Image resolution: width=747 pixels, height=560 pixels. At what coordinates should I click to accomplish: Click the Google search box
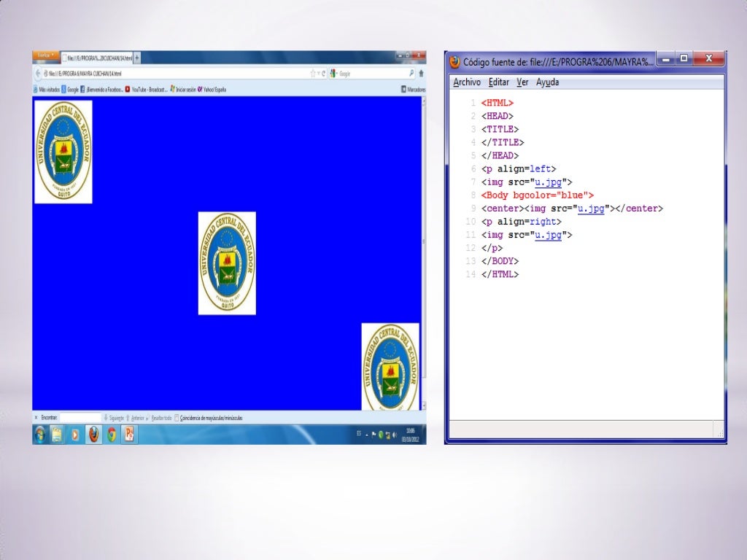point(373,74)
